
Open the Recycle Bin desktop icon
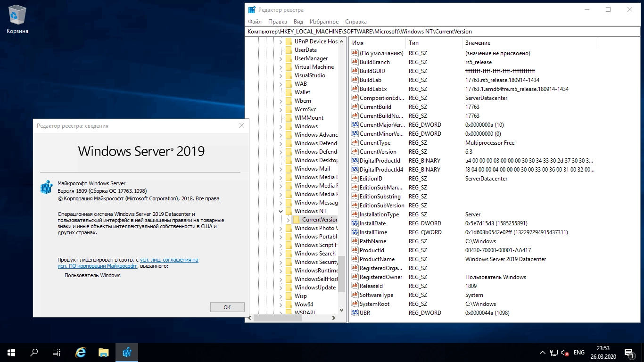pyautogui.click(x=17, y=19)
